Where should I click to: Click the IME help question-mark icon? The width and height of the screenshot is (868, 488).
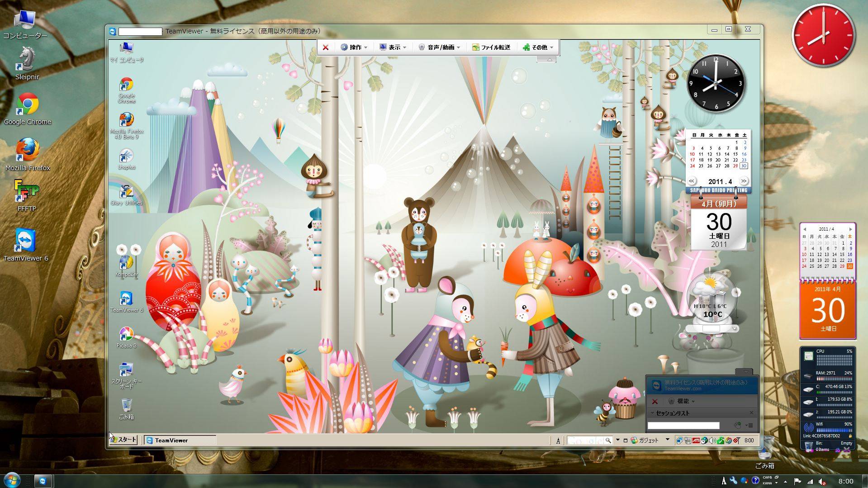pos(755,481)
